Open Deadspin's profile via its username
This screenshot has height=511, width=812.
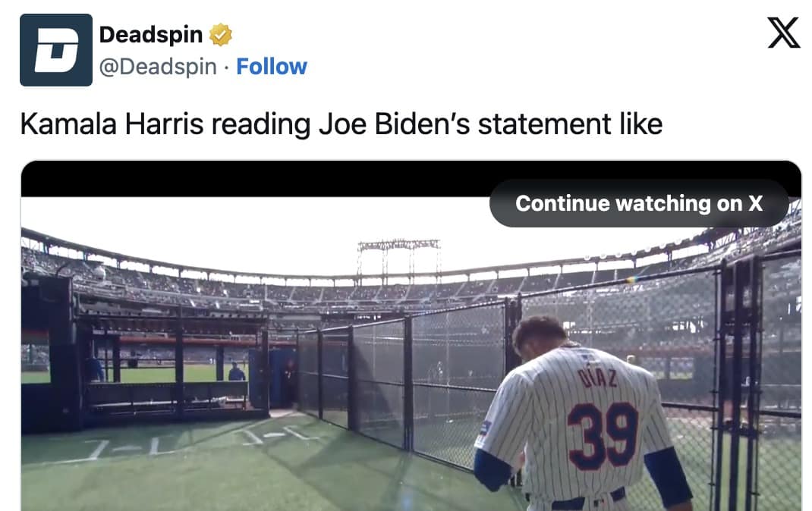point(156,67)
